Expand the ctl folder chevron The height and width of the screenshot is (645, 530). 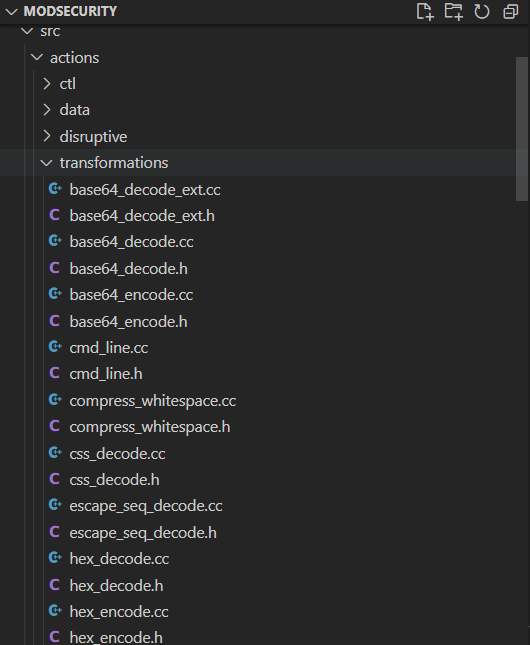(47, 84)
